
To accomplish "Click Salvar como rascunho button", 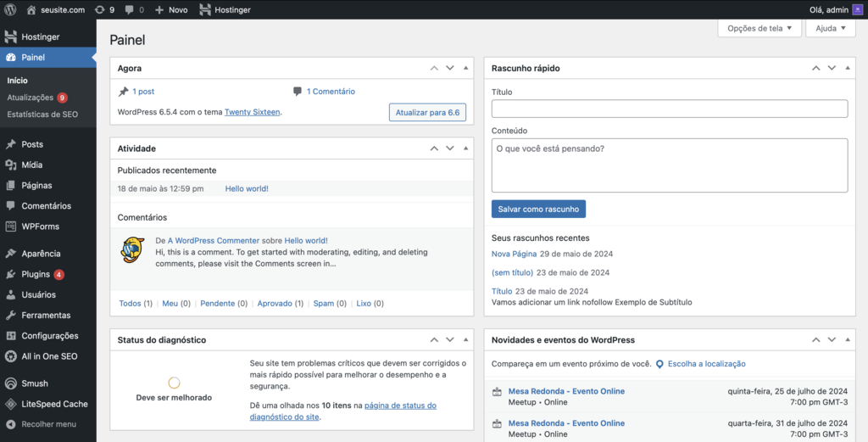I will (x=538, y=210).
